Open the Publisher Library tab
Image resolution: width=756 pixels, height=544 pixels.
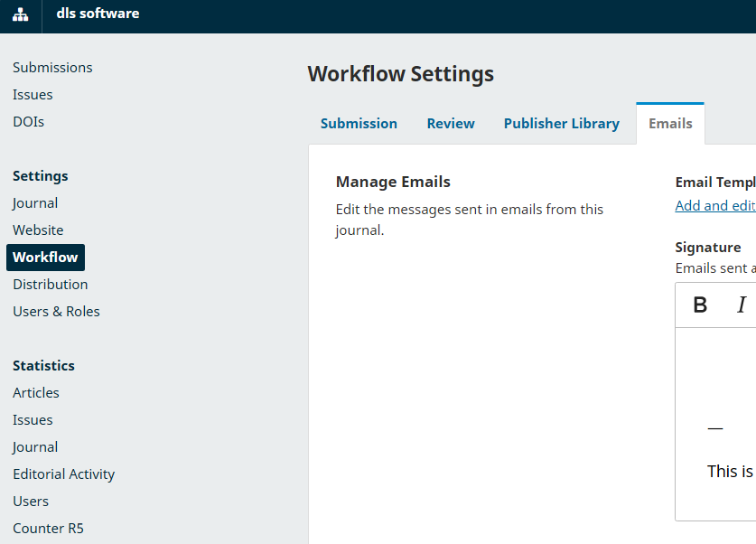point(561,124)
